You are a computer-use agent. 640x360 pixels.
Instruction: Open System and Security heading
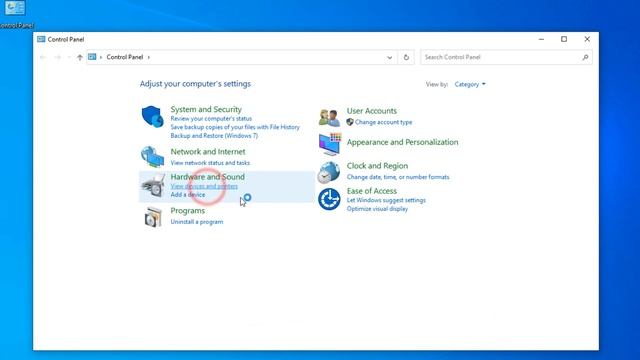[206, 109]
